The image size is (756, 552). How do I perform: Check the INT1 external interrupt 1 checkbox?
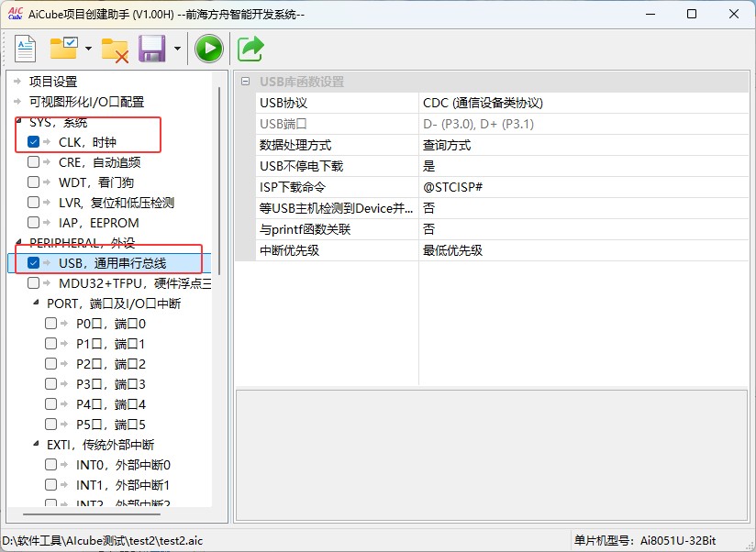[x=50, y=484]
